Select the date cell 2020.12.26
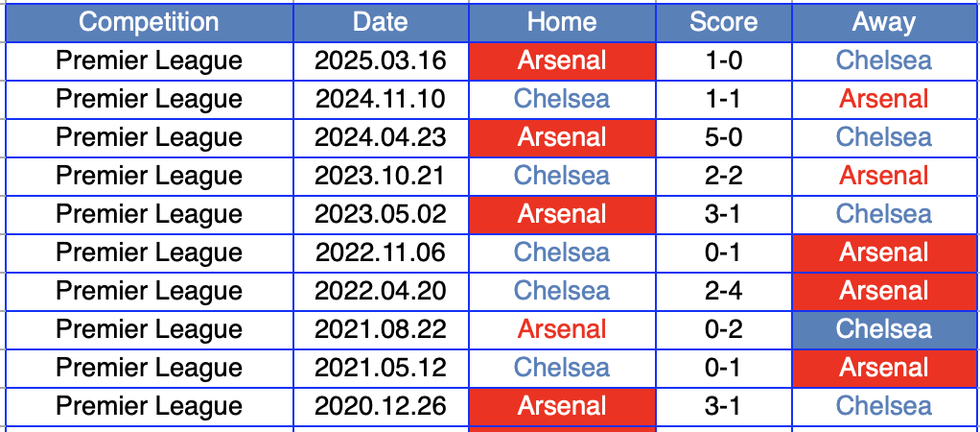Image resolution: width=980 pixels, height=432 pixels. click(381, 406)
